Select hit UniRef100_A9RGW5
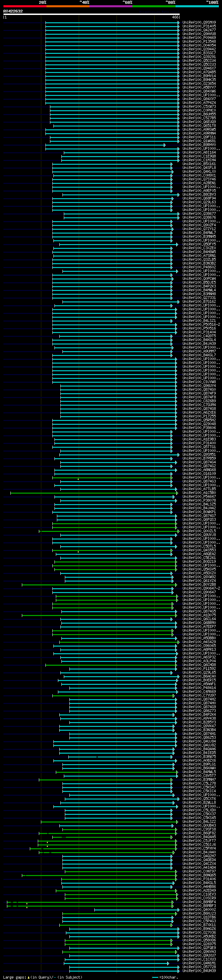This screenshot has width=222, height=980. click(199, 129)
